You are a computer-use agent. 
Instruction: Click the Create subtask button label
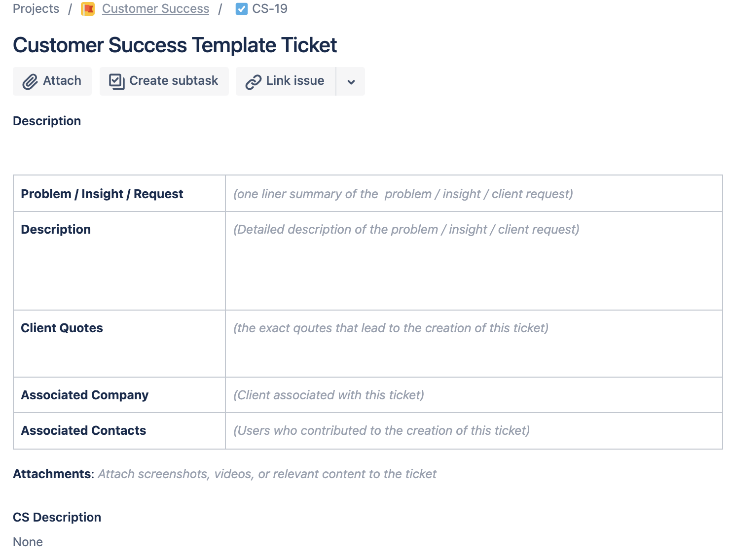pos(174,81)
